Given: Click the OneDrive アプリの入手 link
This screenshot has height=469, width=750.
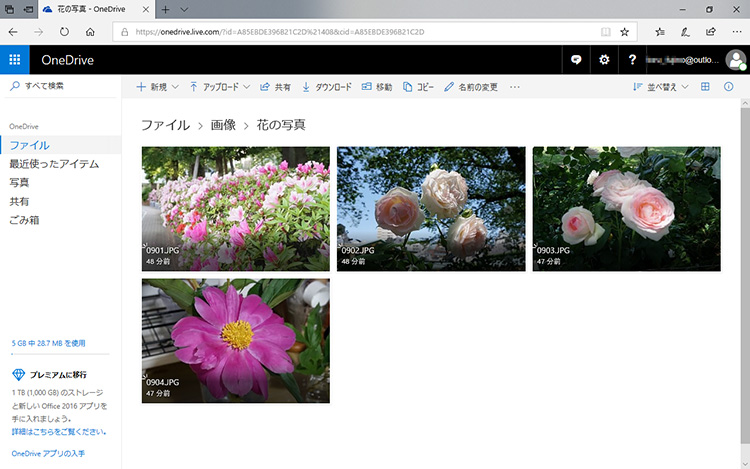Looking at the screenshot, I should [48, 453].
